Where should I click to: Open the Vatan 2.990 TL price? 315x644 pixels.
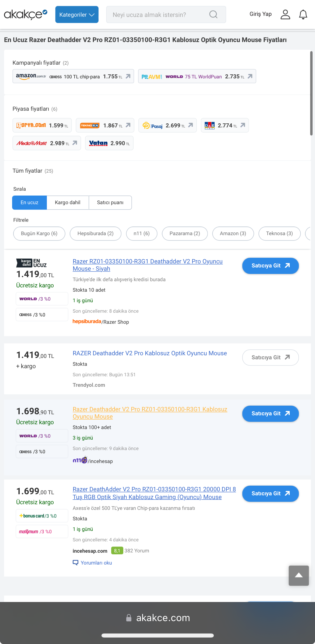pyautogui.click(x=109, y=143)
